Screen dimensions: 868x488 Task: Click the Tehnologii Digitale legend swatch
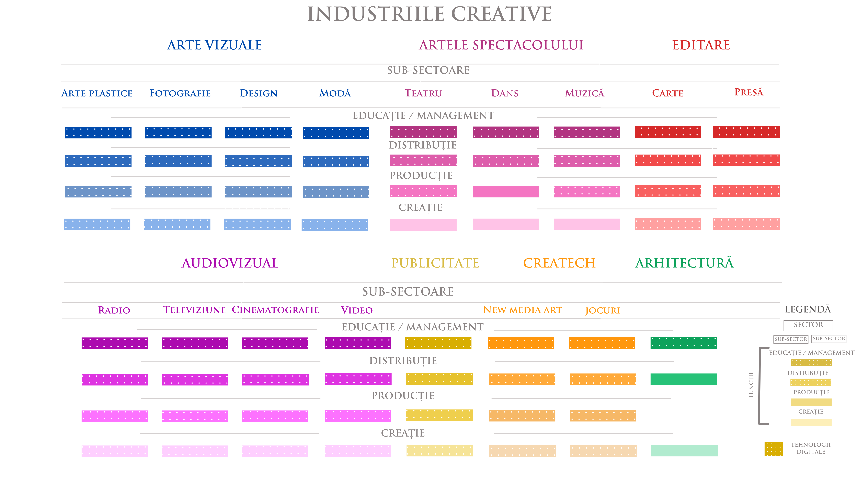coord(774,449)
